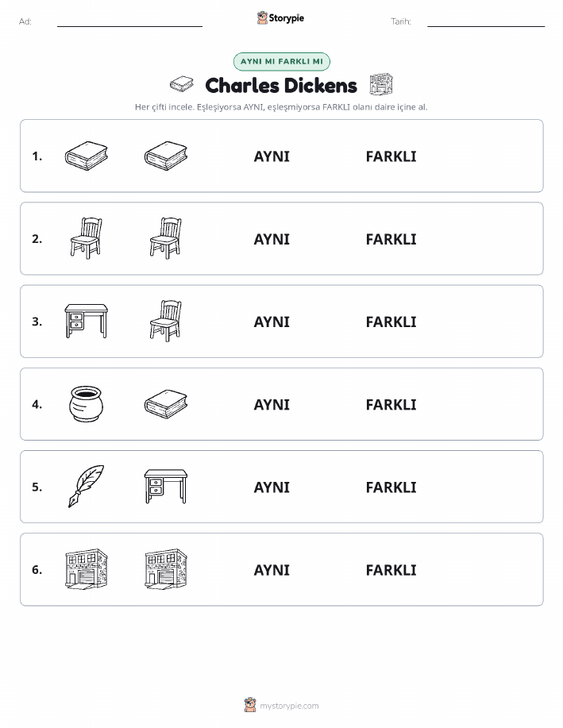563x728 pixels.
Task: Choose FARKLI for question 5
Action: pos(391,487)
